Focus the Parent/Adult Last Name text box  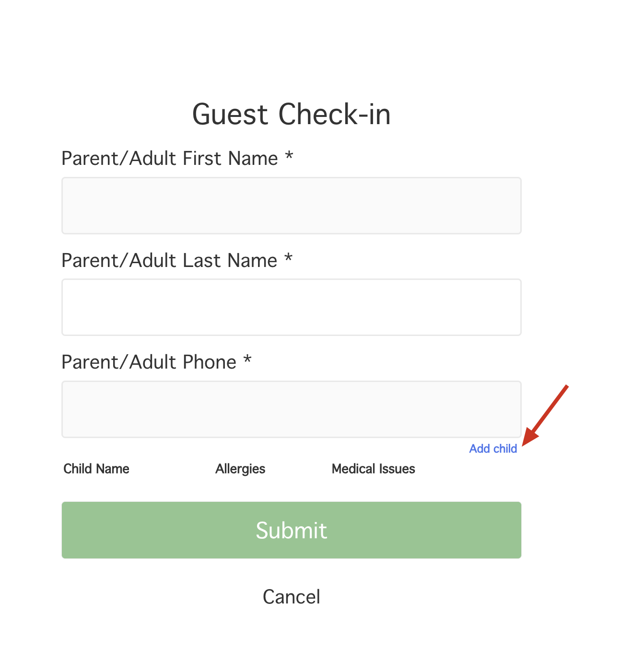click(292, 307)
